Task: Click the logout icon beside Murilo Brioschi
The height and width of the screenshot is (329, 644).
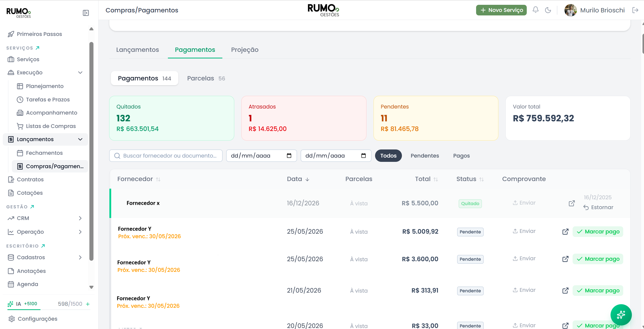Action: 635,10
